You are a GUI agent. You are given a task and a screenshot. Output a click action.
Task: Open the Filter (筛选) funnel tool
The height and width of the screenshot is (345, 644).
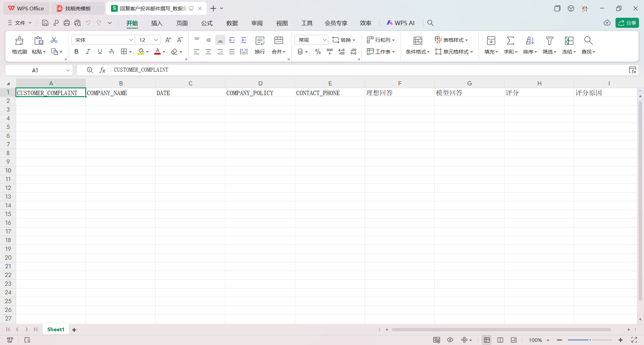pos(549,41)
